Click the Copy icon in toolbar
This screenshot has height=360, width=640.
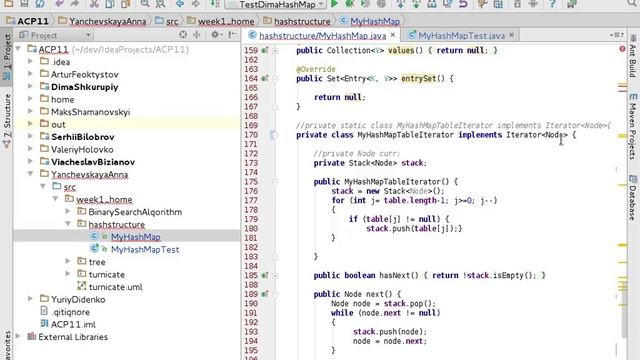[x=110, y=4]
